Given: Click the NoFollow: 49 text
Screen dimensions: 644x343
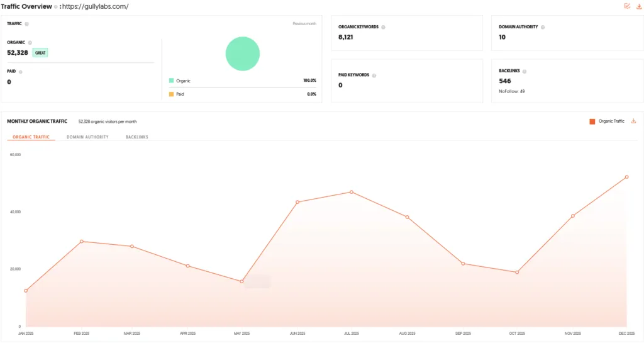Looking at the screenshot, I should pyautogui.click(x=512, y=91).
